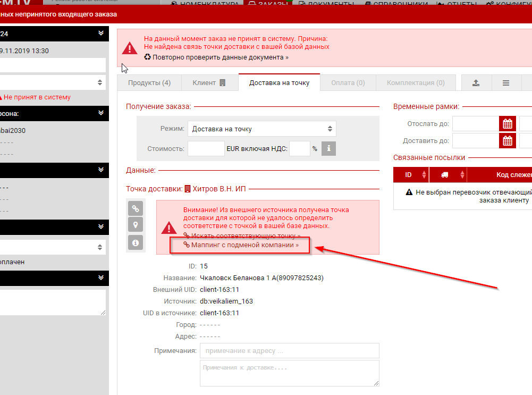Screen dimensions: 532x395
Task: Click the Стоимость input field
Action: (206, 149)
